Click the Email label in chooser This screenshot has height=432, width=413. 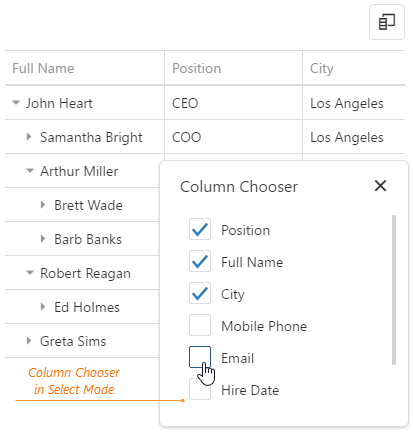237,358
